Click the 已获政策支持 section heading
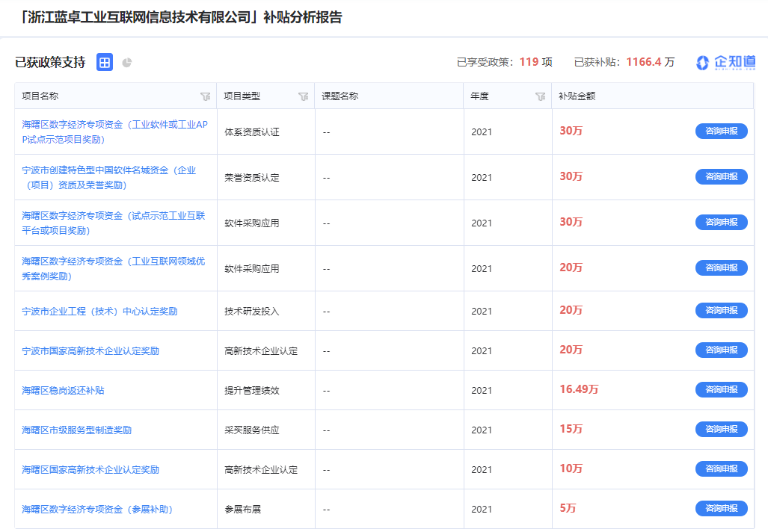Viewport: 768px width, 532px height. 50,62
